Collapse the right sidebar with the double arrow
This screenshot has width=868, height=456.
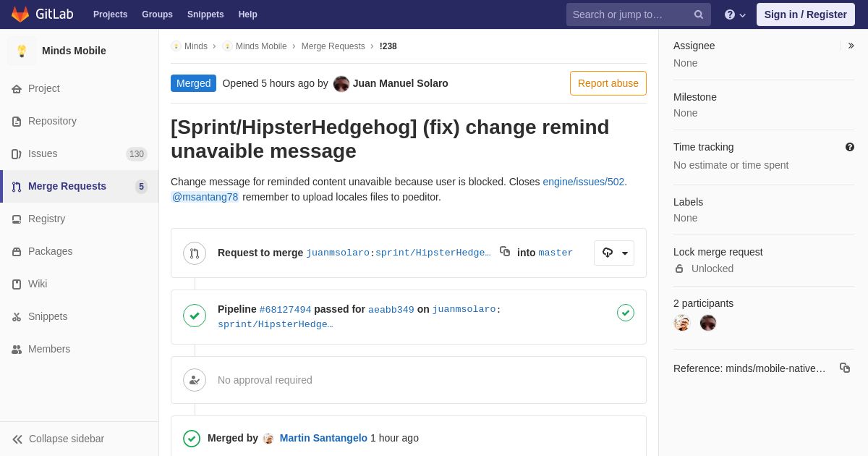pos(851,46)
